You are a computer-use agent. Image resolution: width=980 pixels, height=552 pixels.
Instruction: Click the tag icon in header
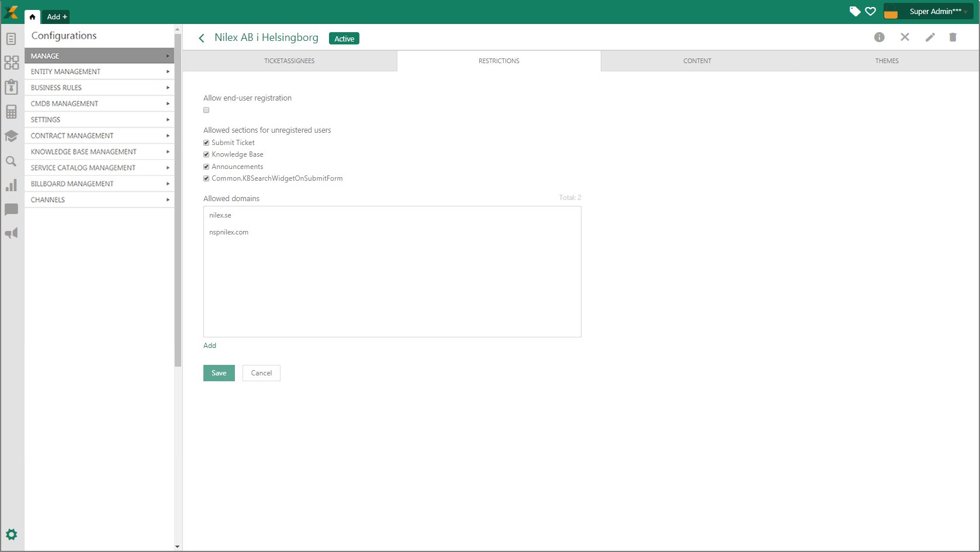pos(855,11)
